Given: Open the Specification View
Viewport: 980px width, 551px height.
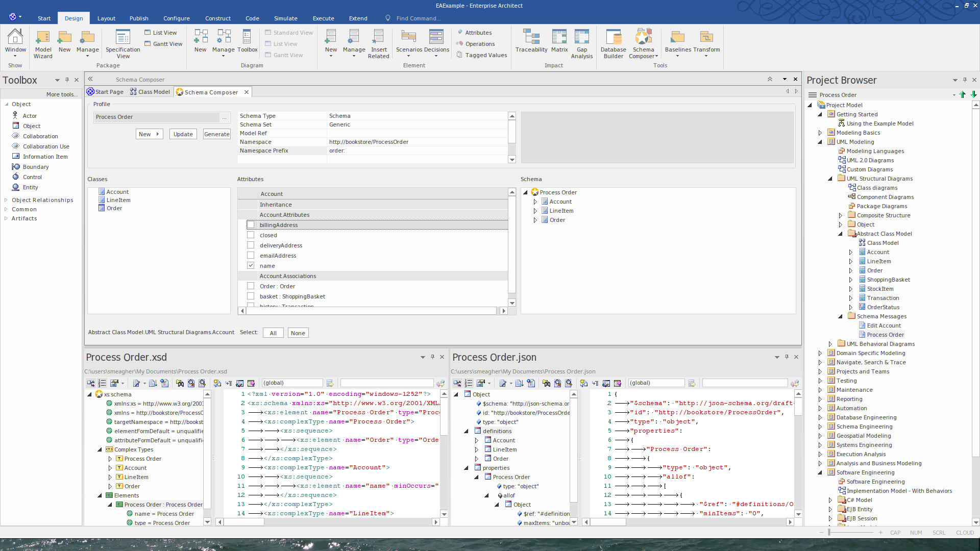Looking at the screenshot, I should coord(122,43).
